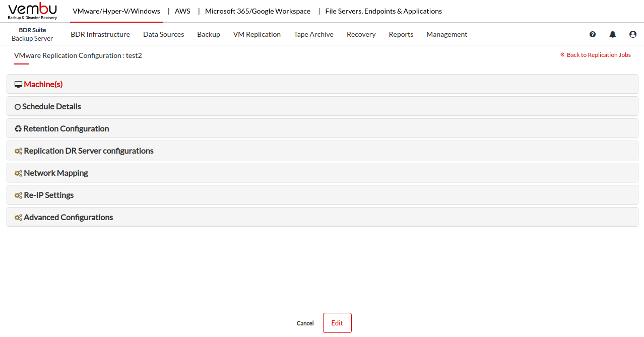Expand the Re-IP Settings section
This screenshot has width=644, height=337.
pos(323,195)
